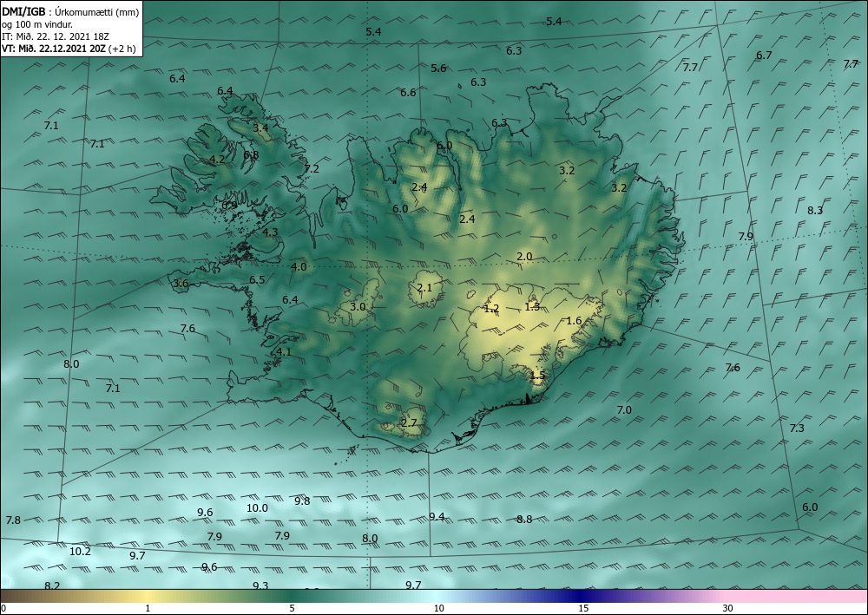Click the dark navy segment of color scale
This screenshot has width=868, height=615.
pos(582,596)
